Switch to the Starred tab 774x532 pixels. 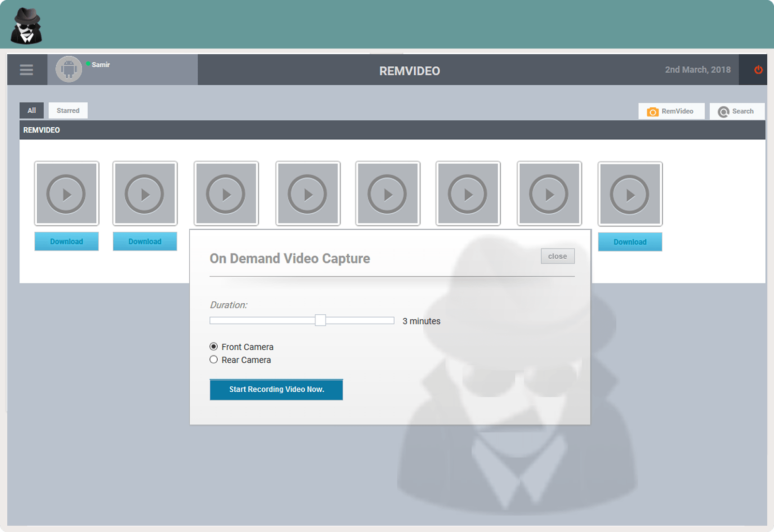68,110
